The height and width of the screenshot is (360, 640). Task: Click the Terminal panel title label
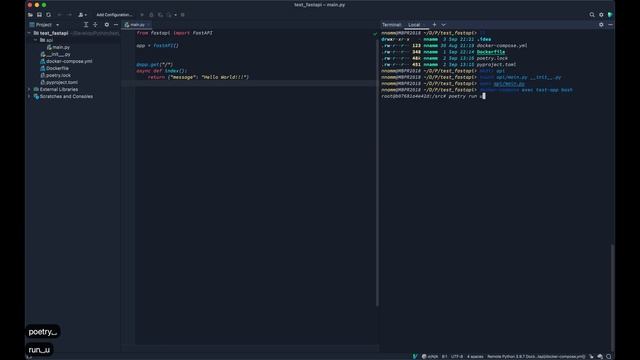coord(391,25)
